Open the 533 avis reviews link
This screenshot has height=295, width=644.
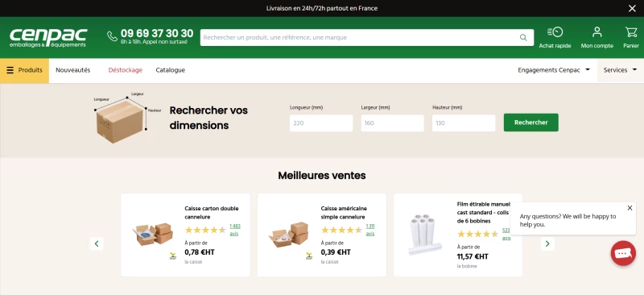click(x=506, y=234)
